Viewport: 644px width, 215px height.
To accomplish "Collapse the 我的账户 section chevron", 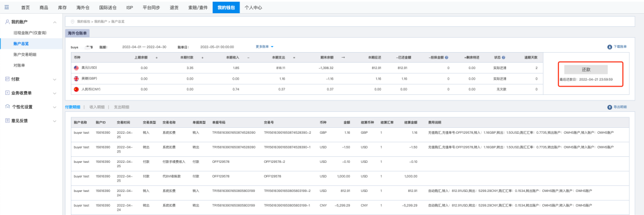I will coord(55,22).
